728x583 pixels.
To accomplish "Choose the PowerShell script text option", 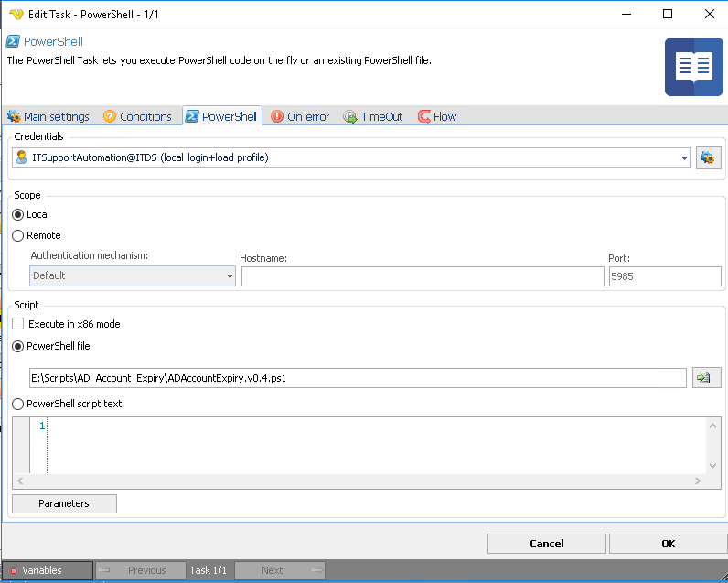I will [x=18, y=404].
